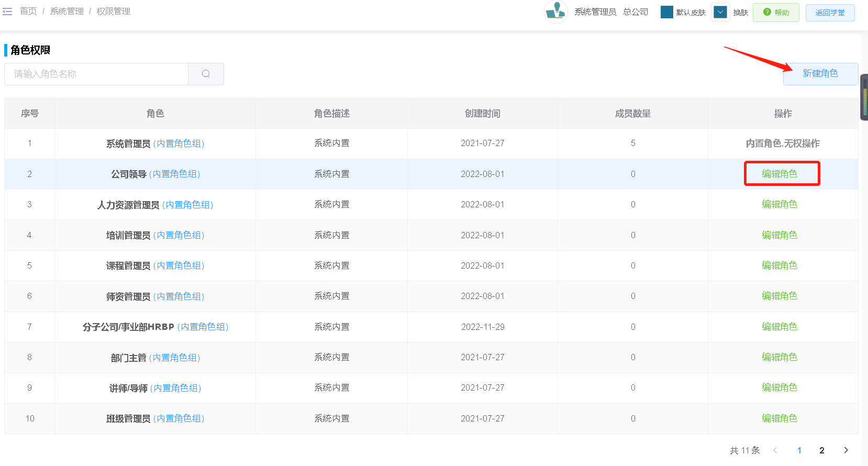The width and height of the screenshot is (868, 466).
Task: Click the 首页 breadcrumb
Action: point(28,11)
